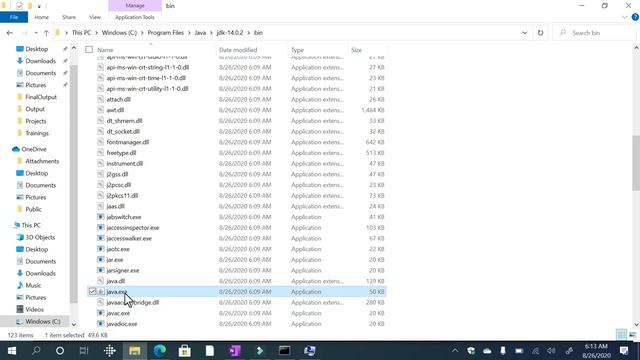Open Music folder in sidebar
The image size is (640, 360).
coord(33,285)
